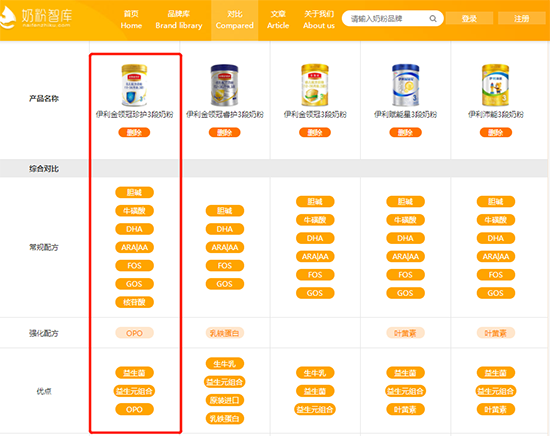Click 牛磺酸 tag under 金领冠珍护
Viewport: 550px width, 436px height.
134,210
